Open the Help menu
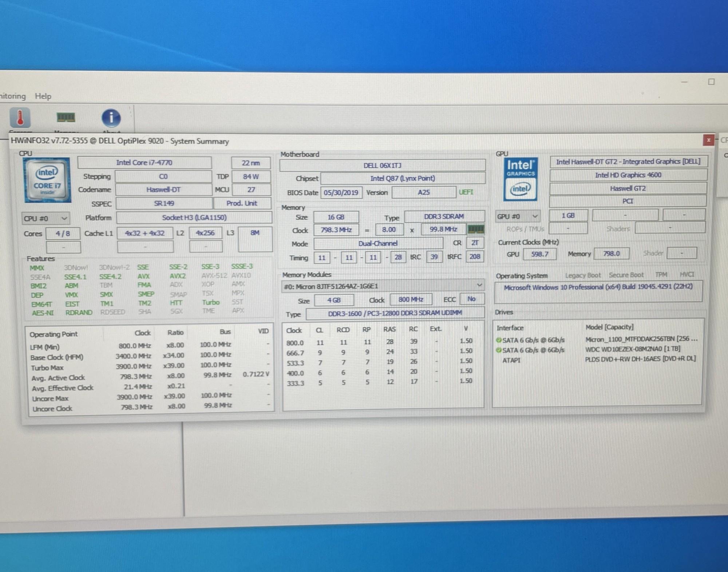 43,96
